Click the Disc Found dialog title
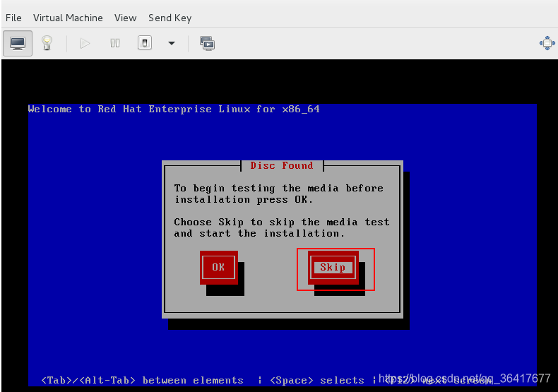Screen dimensions: 558x392 [282, 165]
